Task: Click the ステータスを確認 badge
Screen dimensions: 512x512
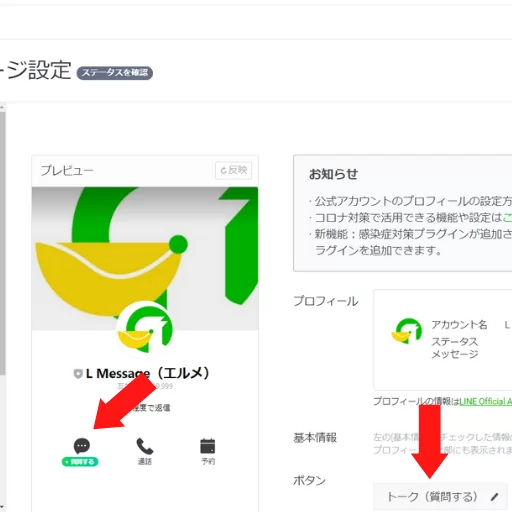Action: coord(115,73)
